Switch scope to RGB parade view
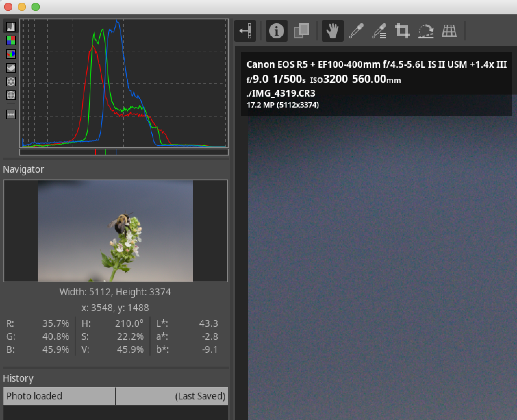Image resolution: width=517 pixels, height=420 pixels. coord(11,54)
